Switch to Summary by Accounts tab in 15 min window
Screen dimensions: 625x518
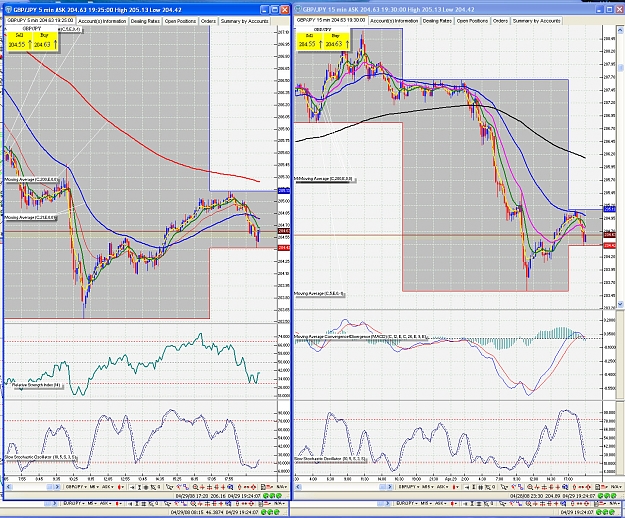537,21
